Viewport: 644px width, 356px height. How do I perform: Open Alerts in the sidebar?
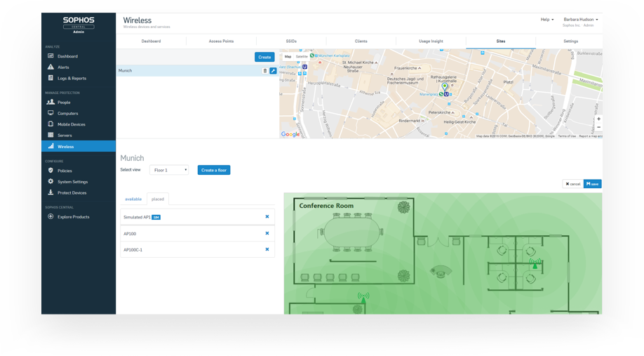tap(63, 67)
